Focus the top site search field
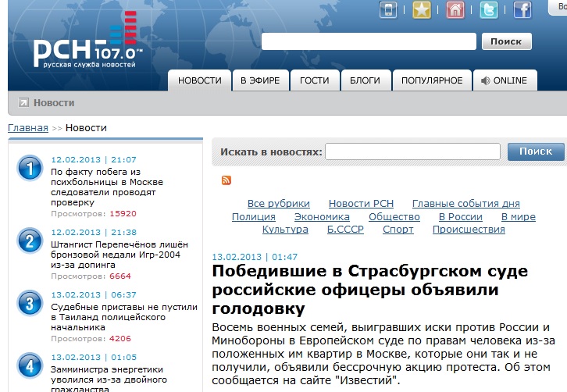The width and height of the screenshot is (567, 392). [x=369, y=42]
